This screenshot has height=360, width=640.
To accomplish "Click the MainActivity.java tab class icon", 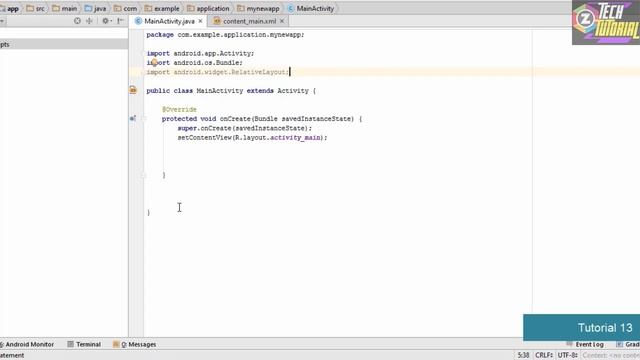I will click(x=138, y=21).
